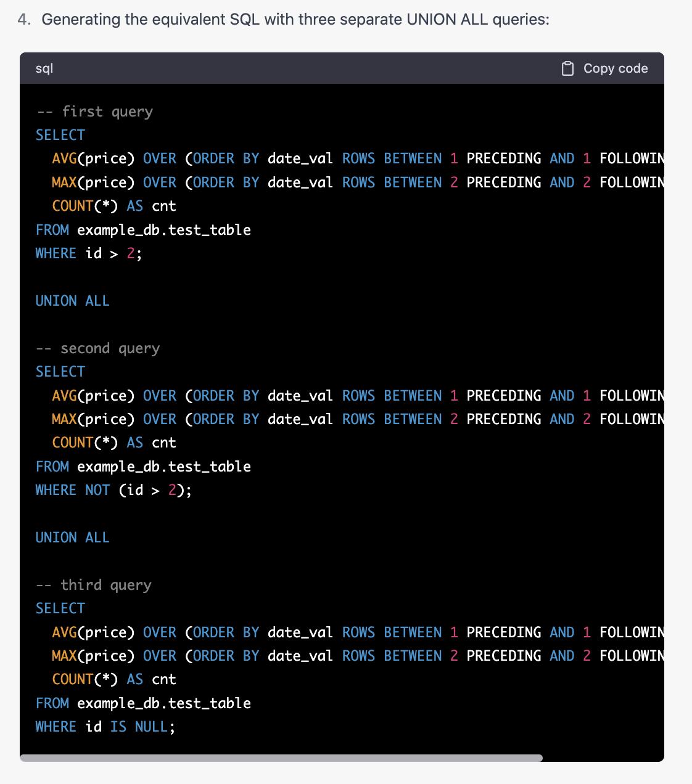Click the 'WHERE NOT (id > 2);' line
The image size is (692, 784).
[113, 490]
